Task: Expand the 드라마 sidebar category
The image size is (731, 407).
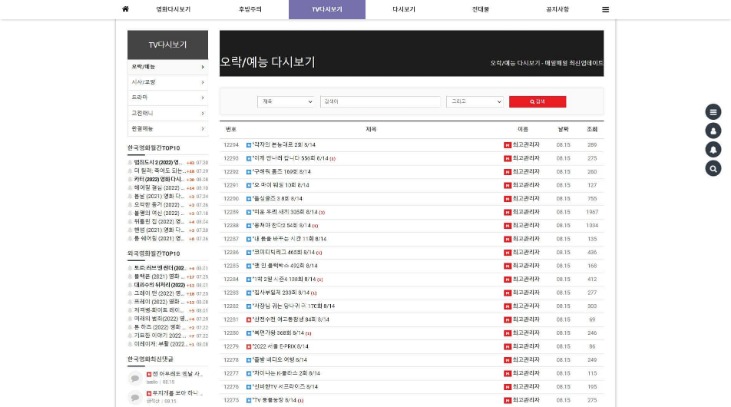Action: tap(167, 97)
